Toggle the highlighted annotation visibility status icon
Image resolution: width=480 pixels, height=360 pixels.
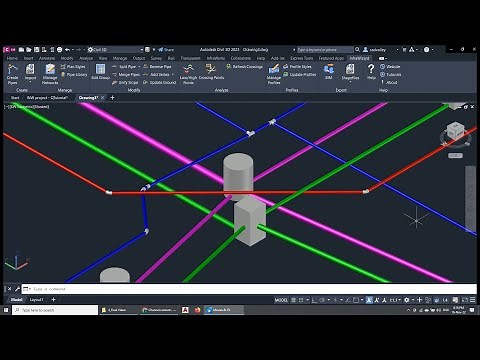tap(369, 300)
